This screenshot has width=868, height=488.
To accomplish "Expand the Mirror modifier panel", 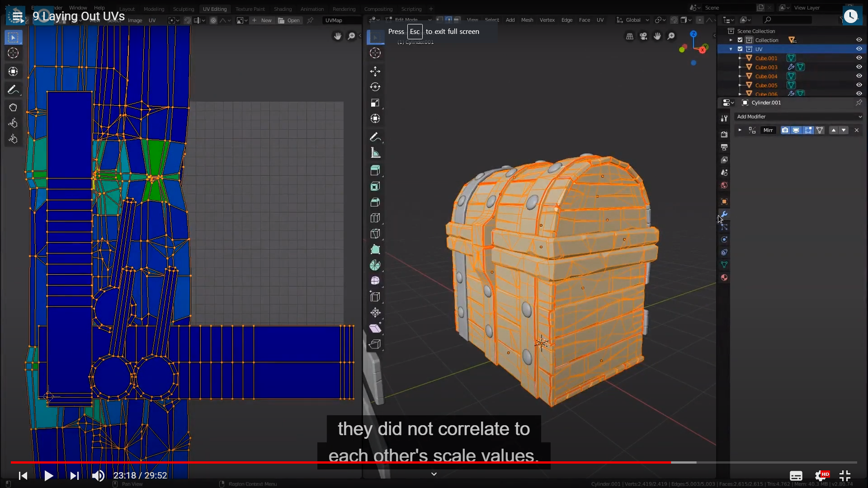I will [740, 130].
